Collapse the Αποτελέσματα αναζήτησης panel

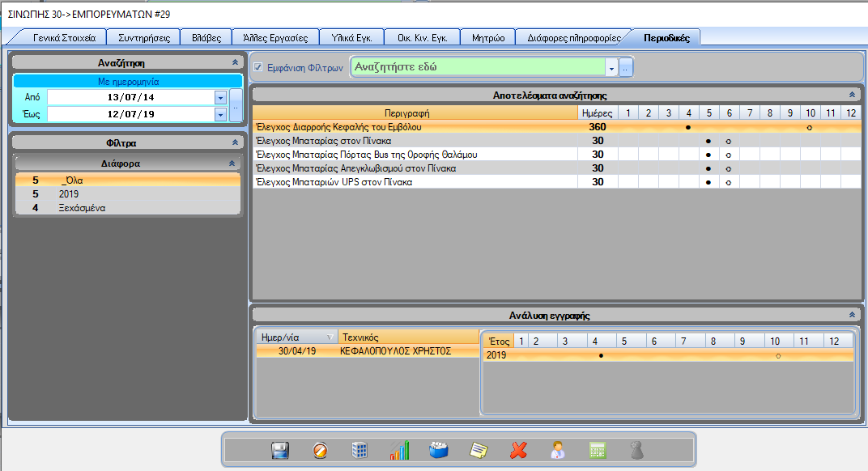point(852,95)
